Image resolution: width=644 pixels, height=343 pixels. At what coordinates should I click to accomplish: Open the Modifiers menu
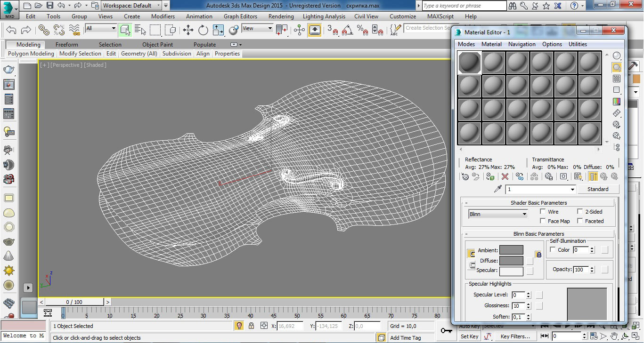[x=163, y=16]
